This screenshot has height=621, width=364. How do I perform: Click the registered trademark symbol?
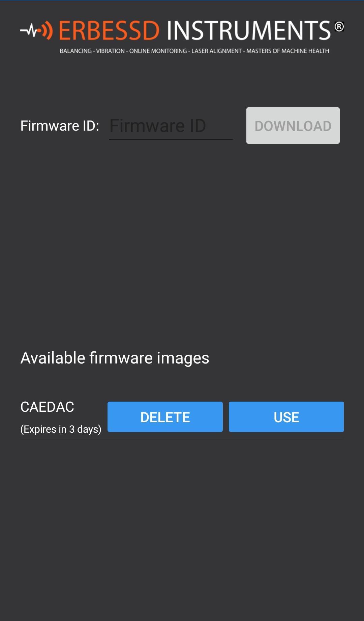coord(339,26)
